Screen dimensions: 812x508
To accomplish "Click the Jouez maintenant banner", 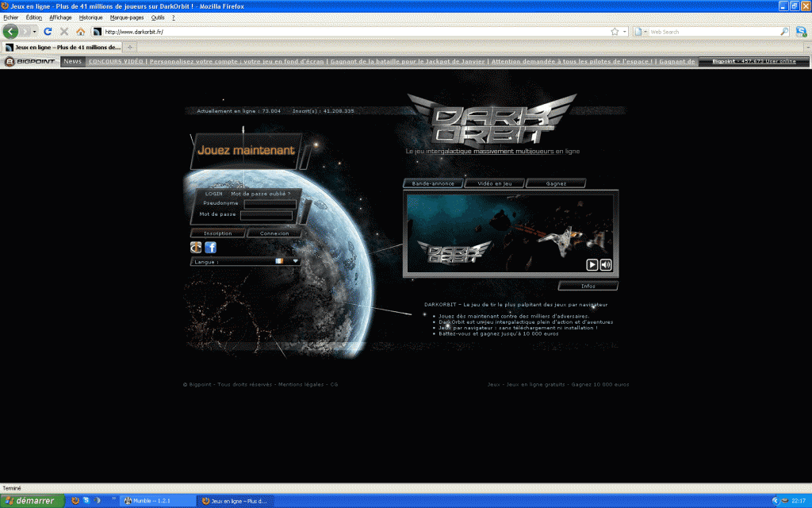I will (x=246, y=150).
